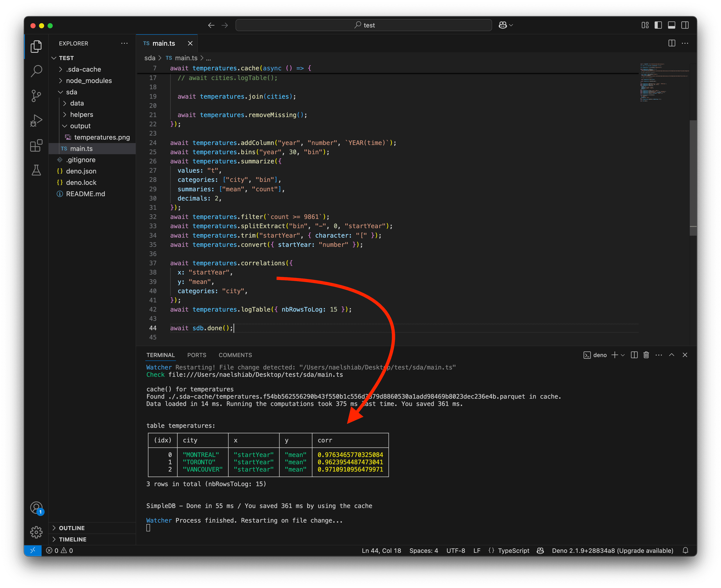The image size is (721, 588).
Task: Change end of line sequence LF
Action: click(477, 550)
